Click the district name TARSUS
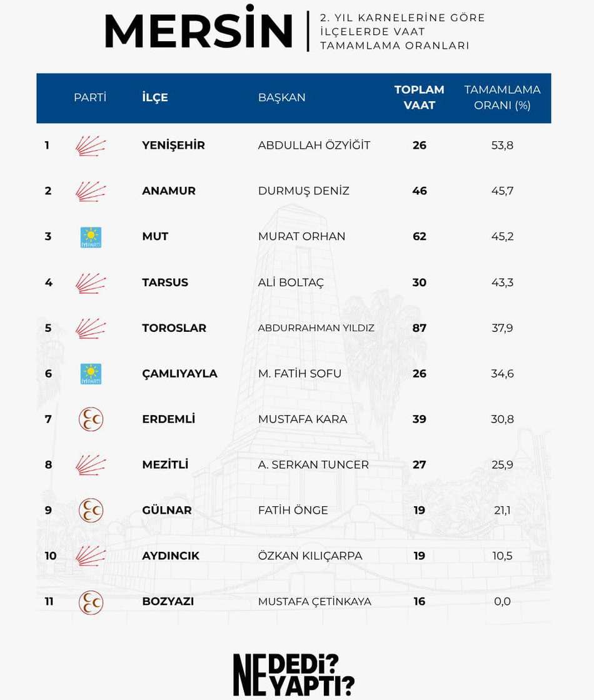The height and width of the screenshot is (700, 594). point(165,282)
